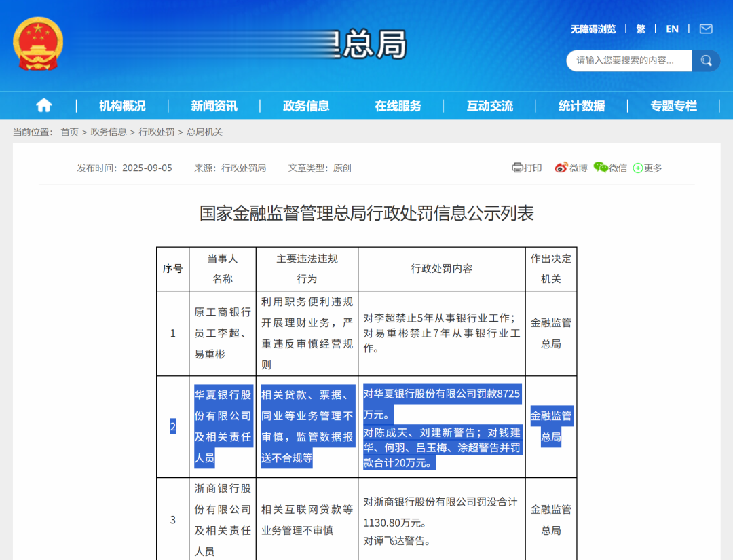Open the 政务信息 menu

[306, 106]
